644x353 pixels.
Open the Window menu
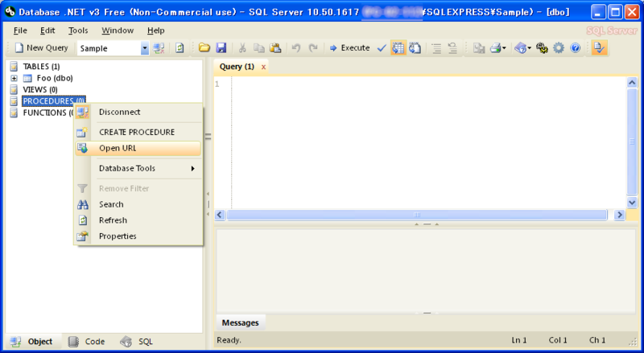coord(118,31)
